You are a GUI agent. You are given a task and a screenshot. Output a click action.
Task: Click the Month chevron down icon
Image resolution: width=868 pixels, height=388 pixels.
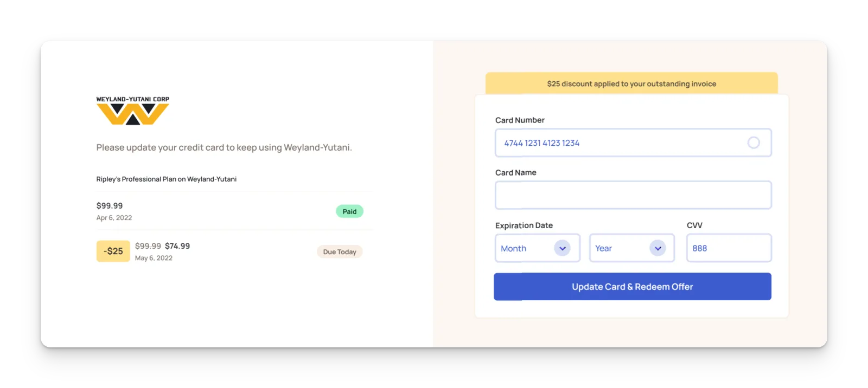tap(563, 248)
